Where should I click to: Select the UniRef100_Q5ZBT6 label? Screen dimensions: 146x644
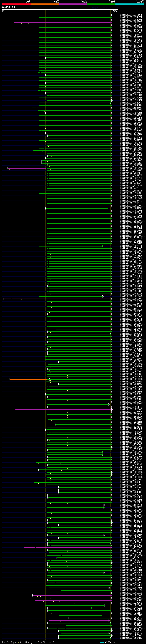click(131, 60)
